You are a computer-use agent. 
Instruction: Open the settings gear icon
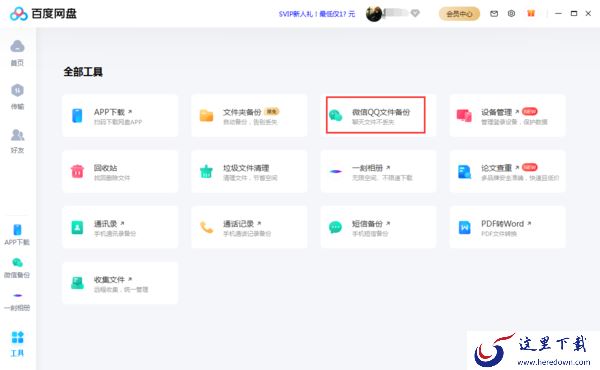pos(511,14)
